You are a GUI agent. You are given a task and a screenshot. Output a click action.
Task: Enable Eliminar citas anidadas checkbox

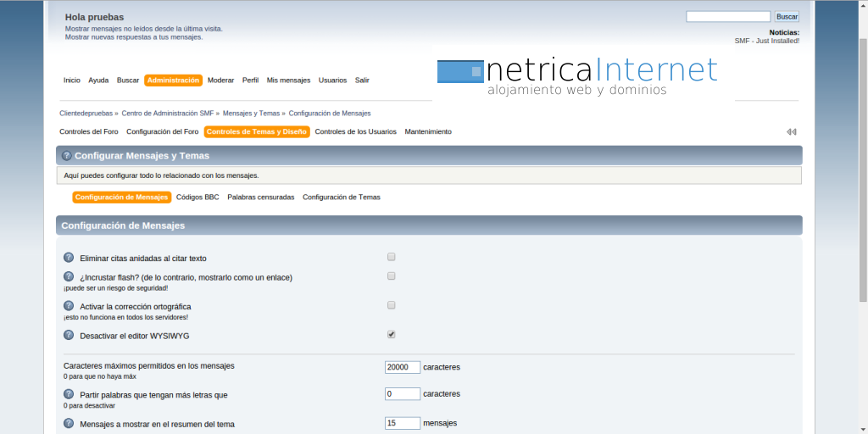[391, 257]
